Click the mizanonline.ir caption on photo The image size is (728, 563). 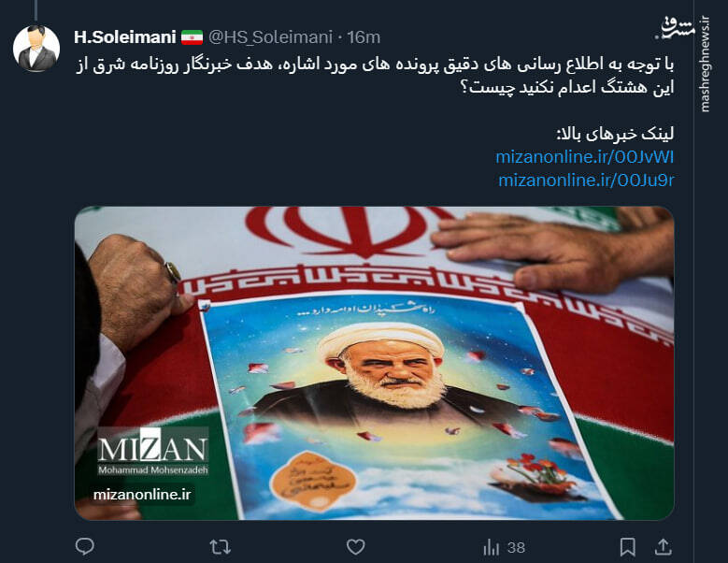coord(142,495)
